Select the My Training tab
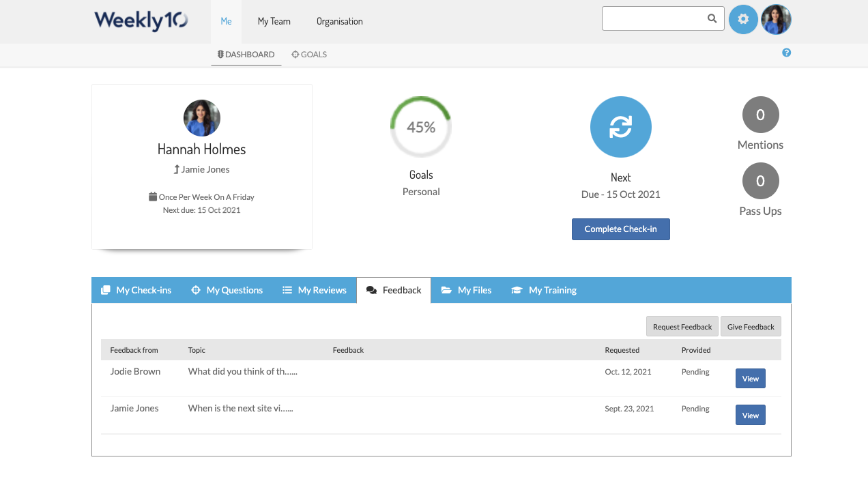This screenshot has width=868, height=479. pos(545,290)
